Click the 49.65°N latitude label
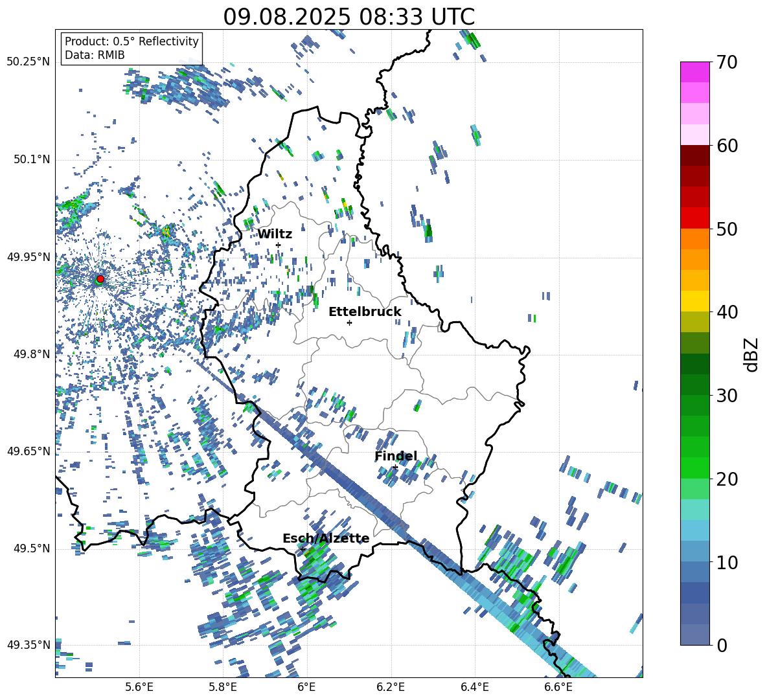Screen dimensions: 767x700 29,451
